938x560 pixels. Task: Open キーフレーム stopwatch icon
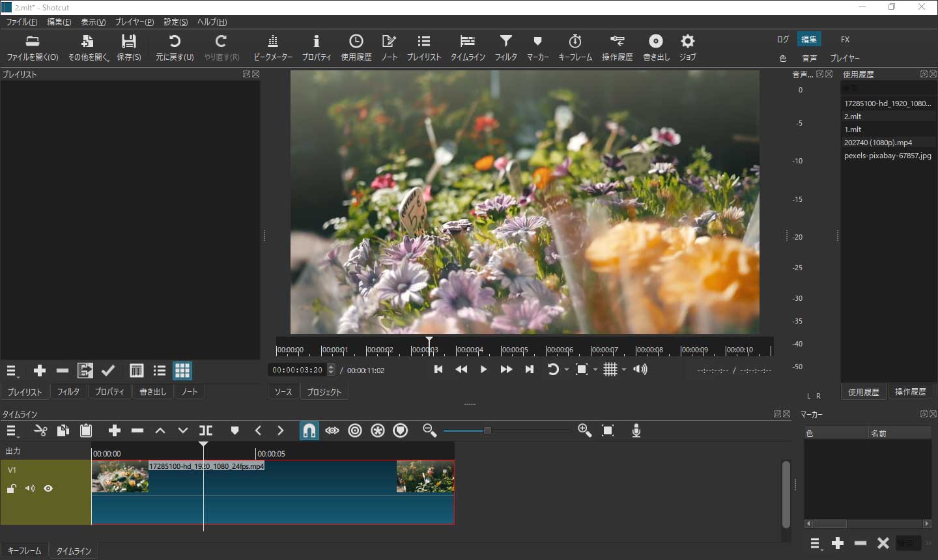tap(575, 48)
